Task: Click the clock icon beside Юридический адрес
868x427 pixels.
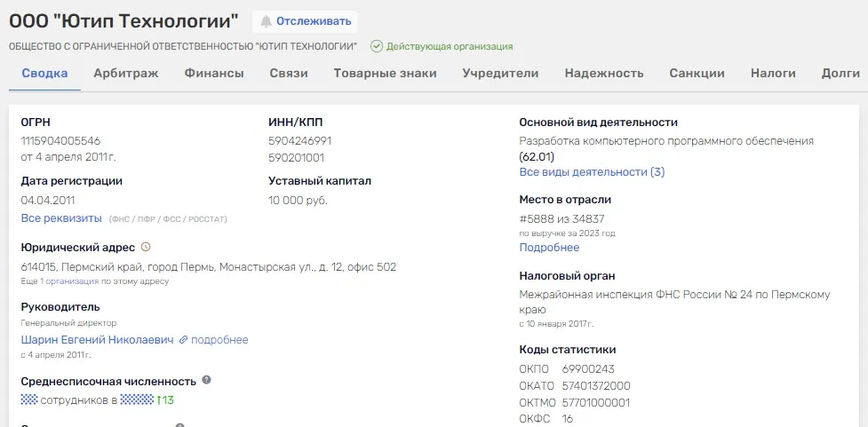Action: 146,247
